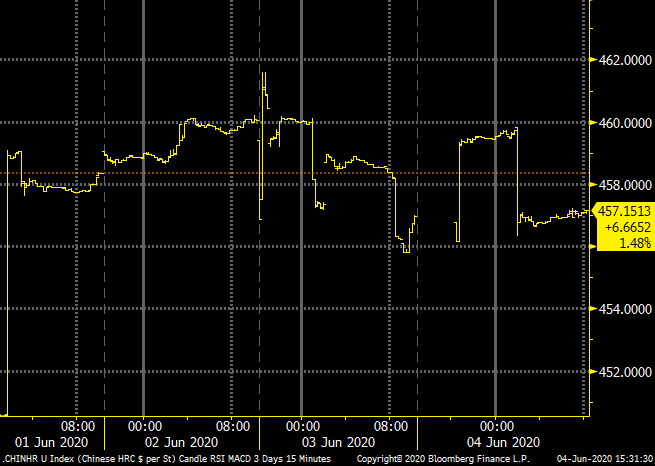Screen dimensions: 655x466
Task: Click the 454.0000 price axis label
Action: pos(626,310)
